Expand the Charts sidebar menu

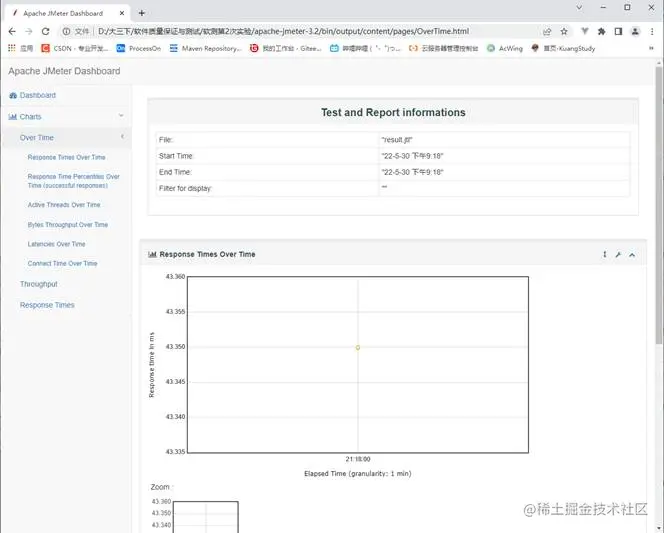(66, 116)
